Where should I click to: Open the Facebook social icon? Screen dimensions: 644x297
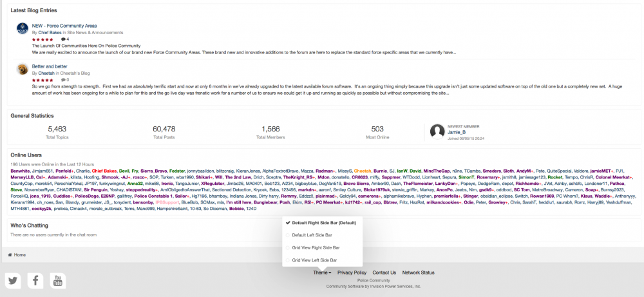coord(35,281)
